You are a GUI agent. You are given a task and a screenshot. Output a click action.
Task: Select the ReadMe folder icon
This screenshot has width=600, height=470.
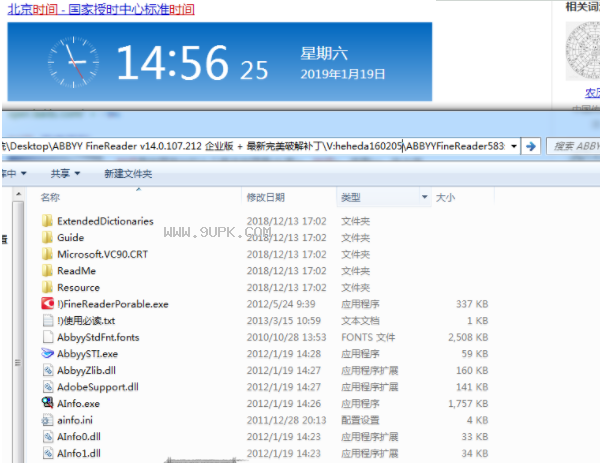47,271
